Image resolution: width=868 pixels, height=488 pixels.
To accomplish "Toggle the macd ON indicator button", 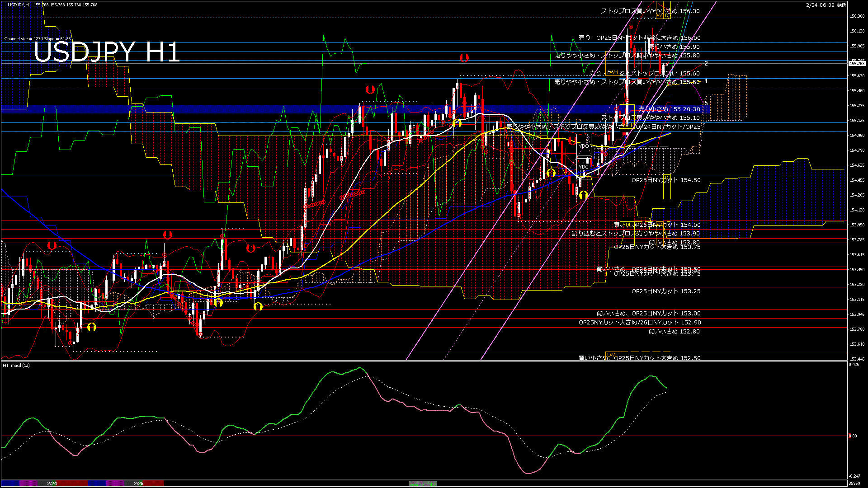I will (423, 483).
